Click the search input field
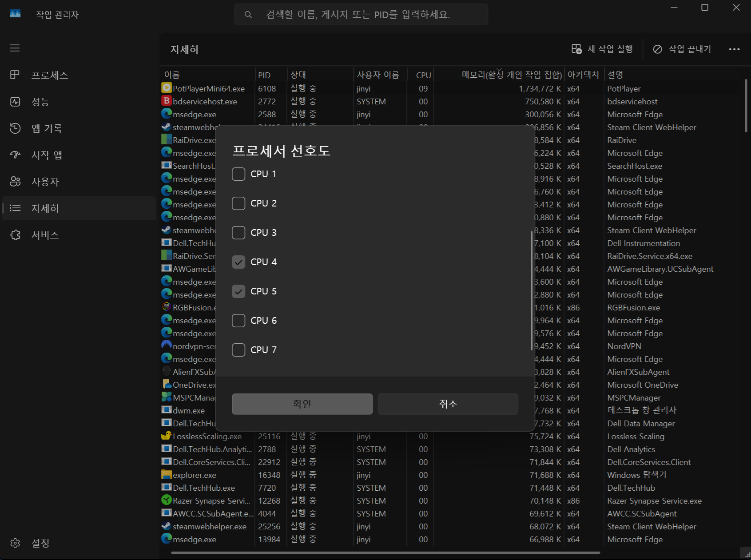 361,15
